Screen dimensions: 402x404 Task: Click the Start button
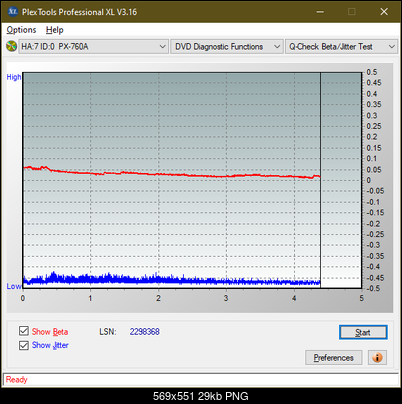pos(363,332)
